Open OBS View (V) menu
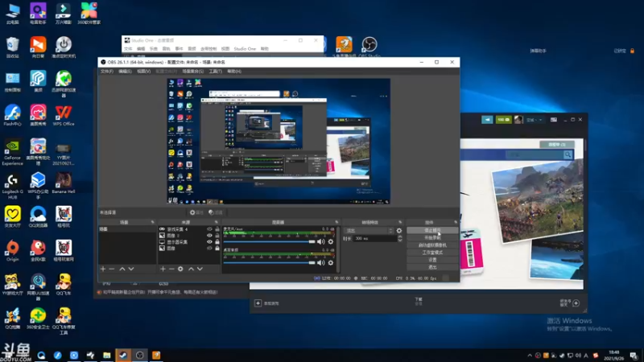 click(144, 72)
